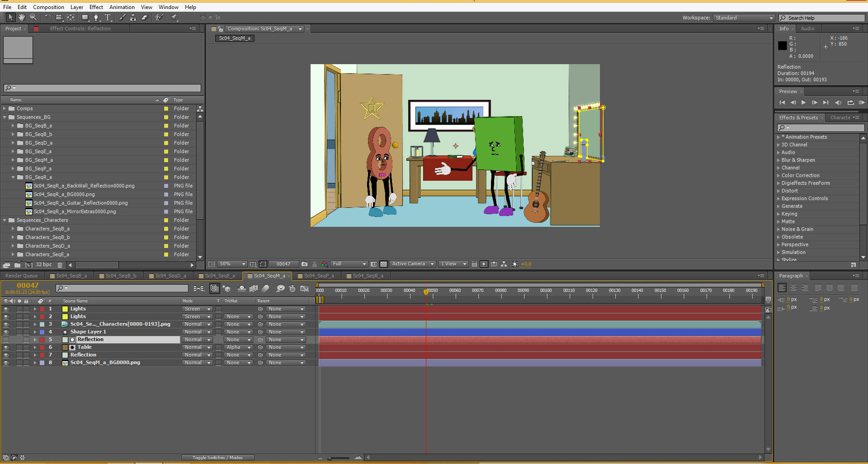Viewport: 868px width, 464px height.
Task: Reset exposure aperture icon
Action: click(515, 264)
